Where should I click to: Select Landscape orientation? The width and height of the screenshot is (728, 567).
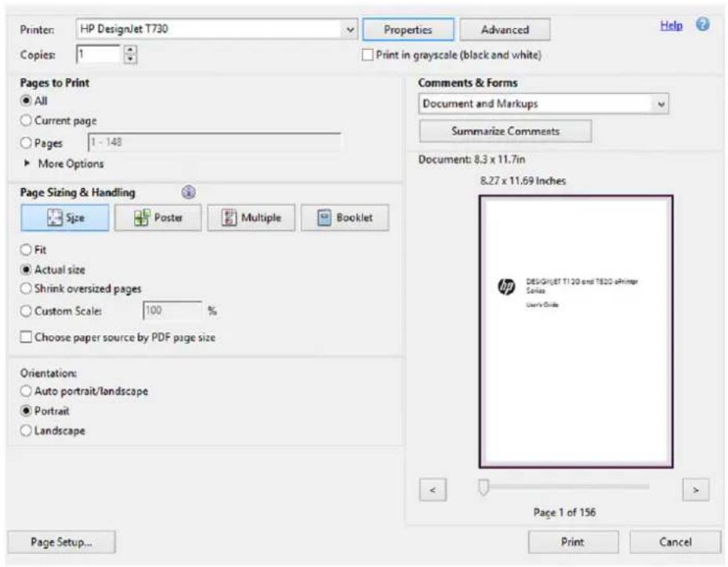pos(27,431)
